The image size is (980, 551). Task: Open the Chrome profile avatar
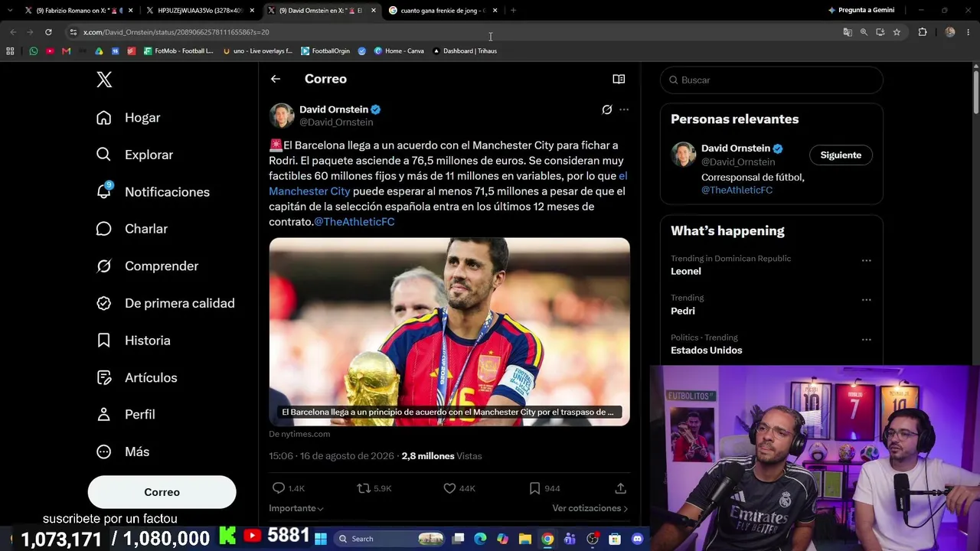[950, 32]
